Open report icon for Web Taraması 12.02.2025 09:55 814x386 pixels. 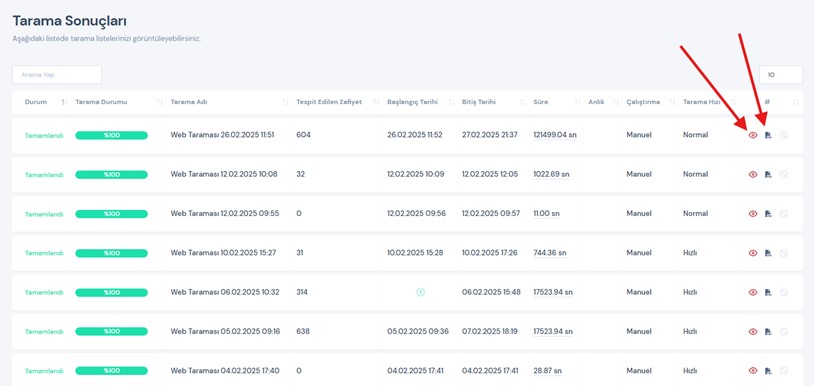(x=769, y=214)
